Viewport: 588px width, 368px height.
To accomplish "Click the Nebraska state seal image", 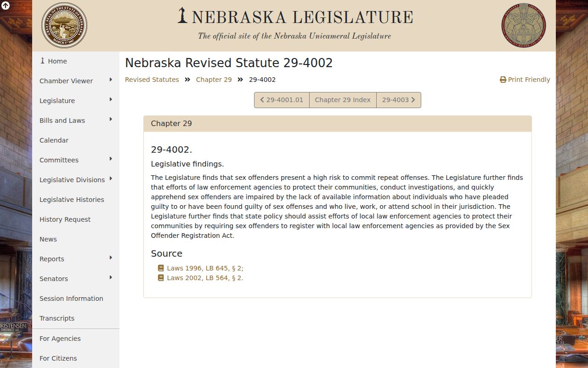I will pos(64,25).
